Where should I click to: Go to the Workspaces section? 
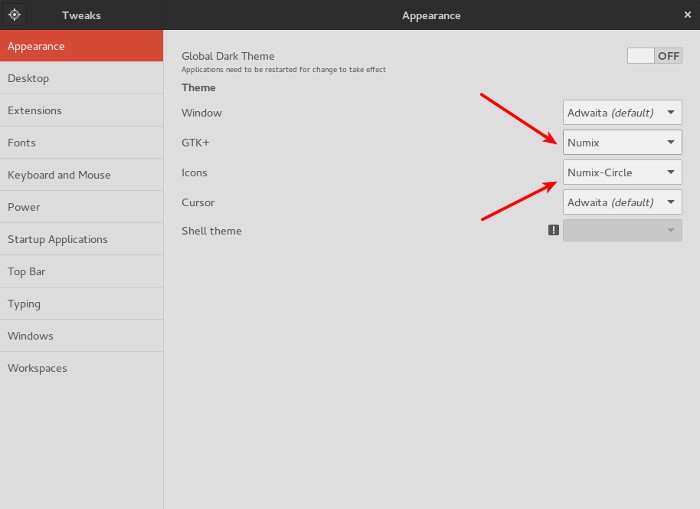click(x=81, y=368)
